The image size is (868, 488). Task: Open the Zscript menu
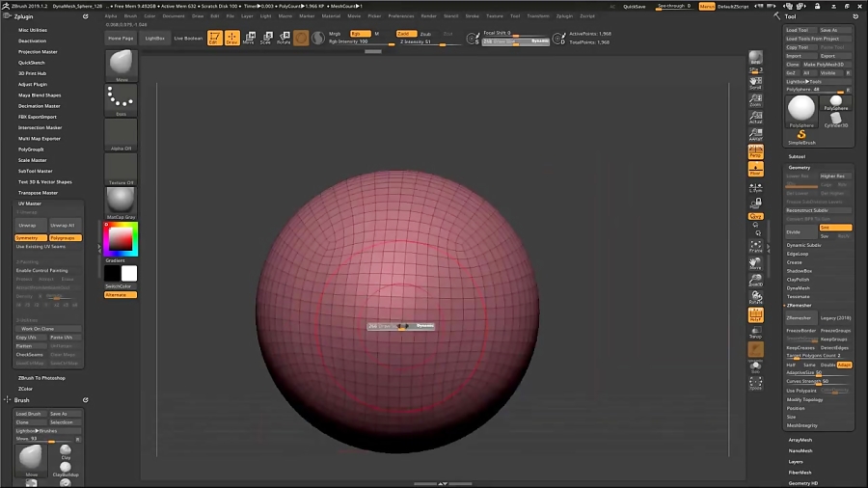tap(587, 16)
